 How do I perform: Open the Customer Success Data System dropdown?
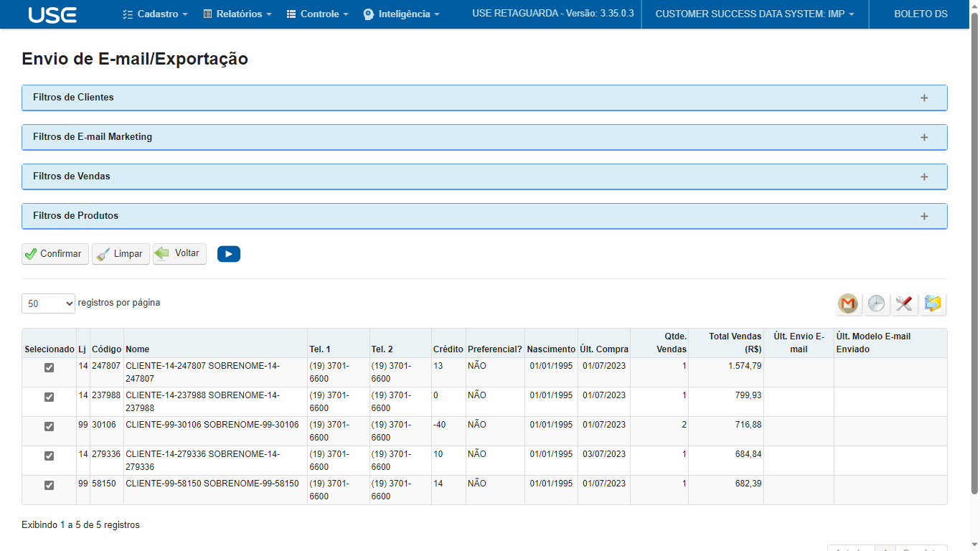(755, 14)
